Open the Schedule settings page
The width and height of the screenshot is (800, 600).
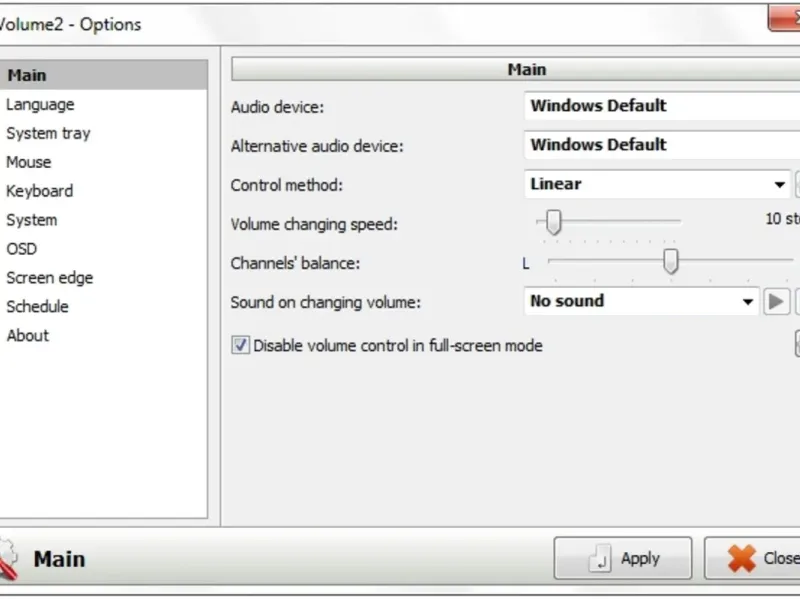point(37,307)
